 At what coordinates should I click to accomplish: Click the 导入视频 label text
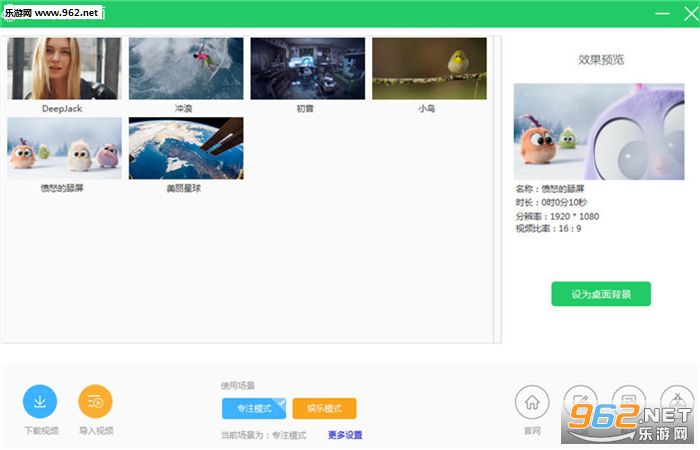pyautogui.click(x=96, y=430)
